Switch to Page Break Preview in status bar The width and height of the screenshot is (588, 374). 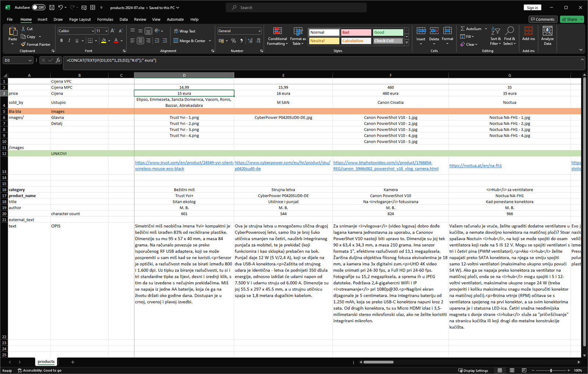point(524,370)
